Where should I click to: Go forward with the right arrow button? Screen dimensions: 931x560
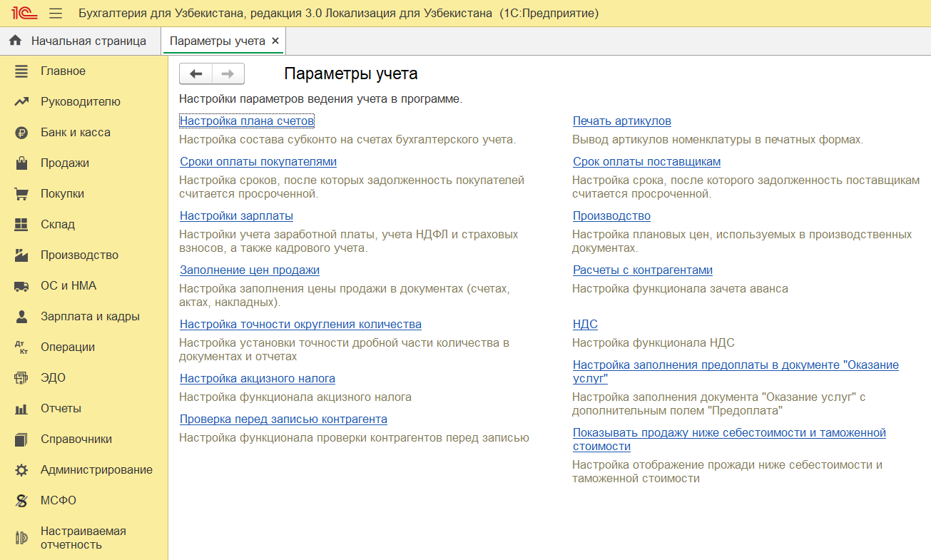click(228, 73)
